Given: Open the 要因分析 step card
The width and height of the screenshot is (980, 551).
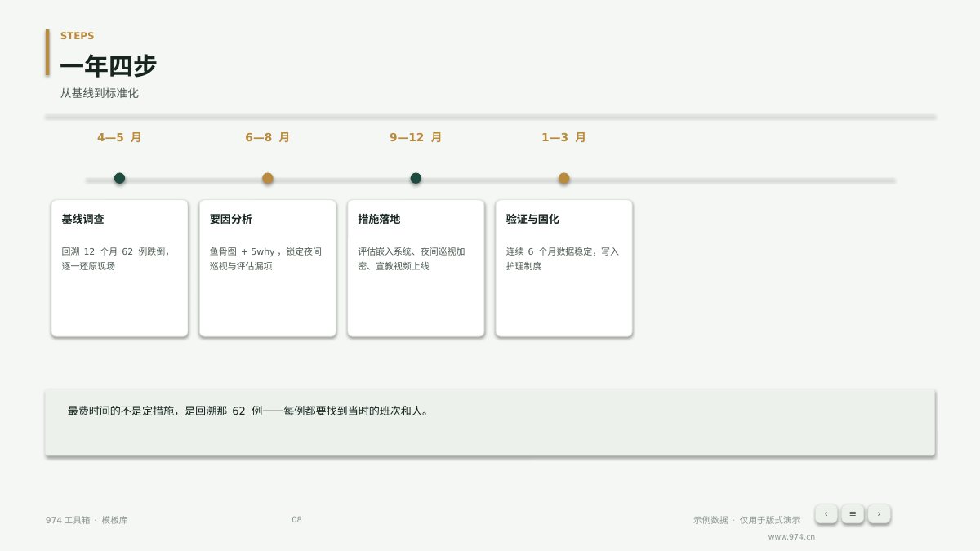Looking at the screenshot, I should [268, 268].
